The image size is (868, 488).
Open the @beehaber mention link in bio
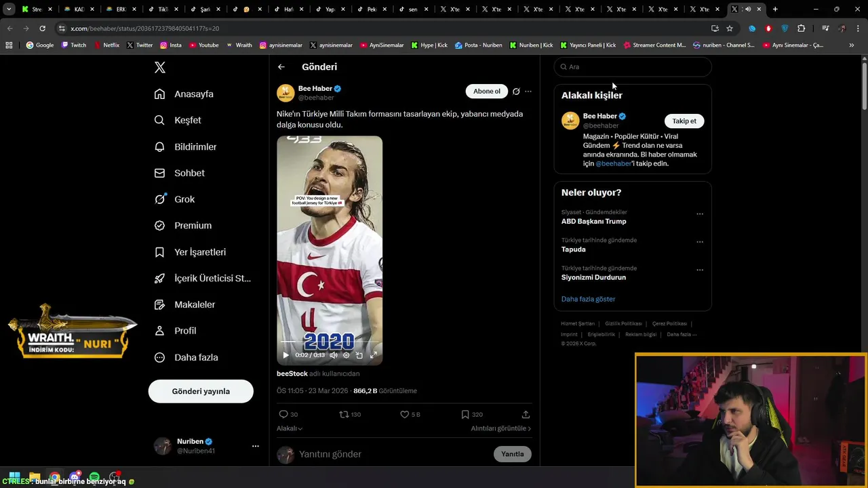(614, 163)
